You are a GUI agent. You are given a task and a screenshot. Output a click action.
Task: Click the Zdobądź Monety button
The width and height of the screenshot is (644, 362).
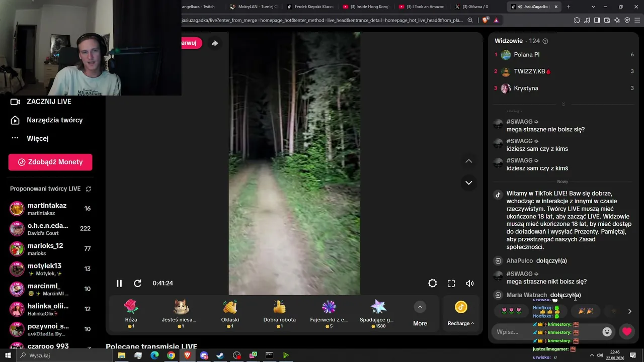click(50, 162)
